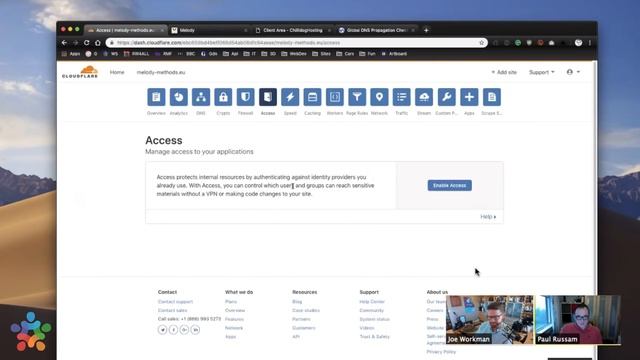The height and width of the screenshot is (360, 640).
Task: Open the Workers code icon
Action: point(335,97)
